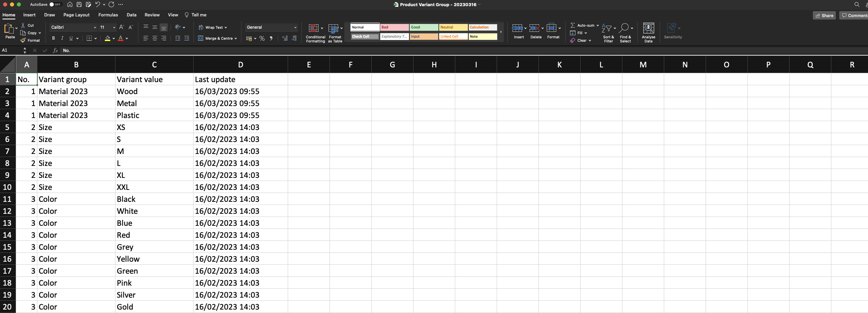Image resolution: width=868 pixels, height=313 pixels.
Task: Select cell C2 containing Wood
Action: pyautogui.click(x=154, y=91)
